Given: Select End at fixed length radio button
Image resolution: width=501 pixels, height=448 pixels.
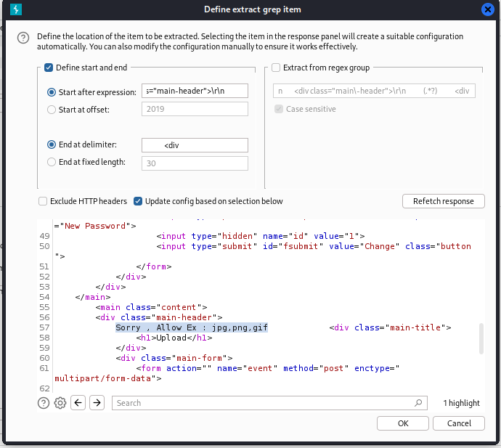Looking at the screenshot, I should pos(52,163).
